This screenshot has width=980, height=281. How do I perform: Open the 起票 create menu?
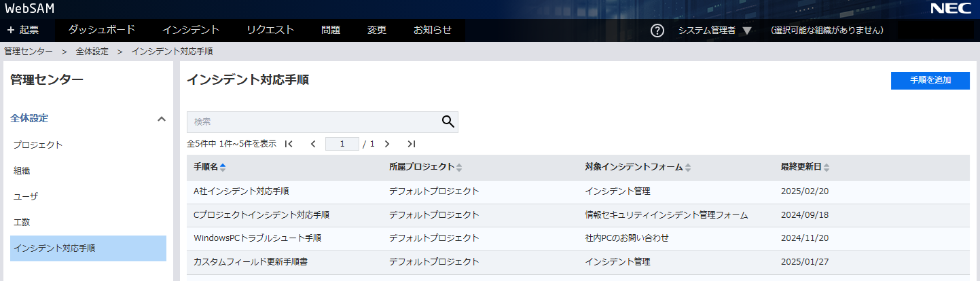click(23, 30)
